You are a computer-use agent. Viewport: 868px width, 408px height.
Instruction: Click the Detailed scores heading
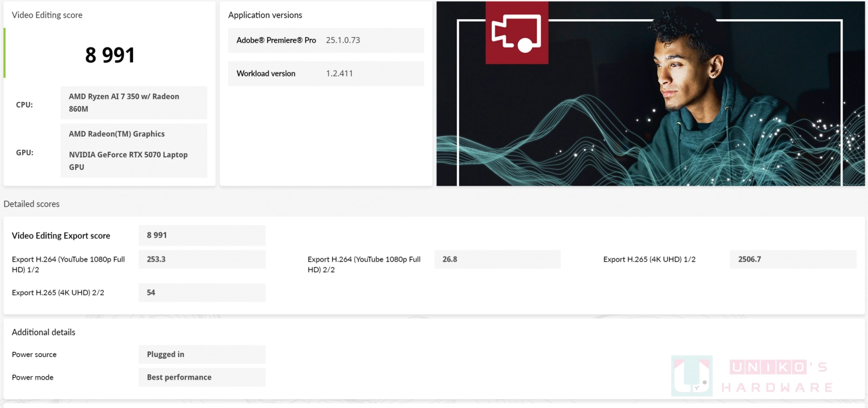[31, 204]
